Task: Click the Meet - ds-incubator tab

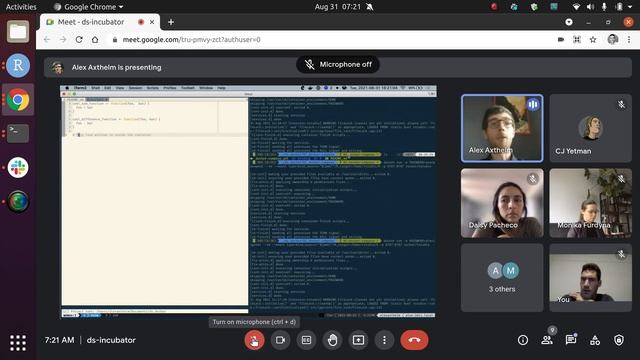Action: click(x=100, y=22)
